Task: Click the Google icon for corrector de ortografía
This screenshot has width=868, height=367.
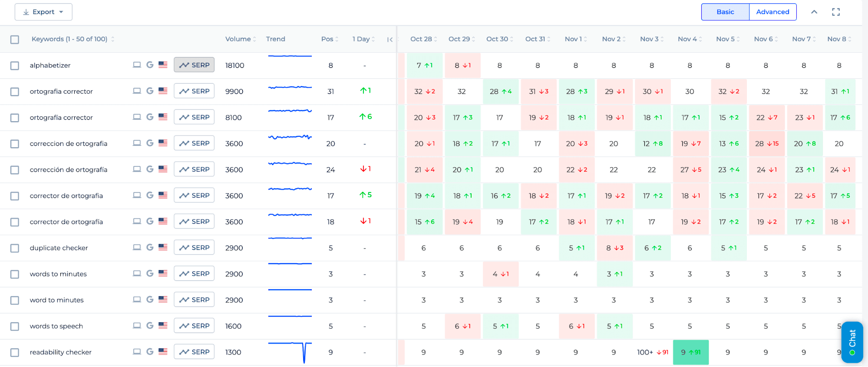Action: click(150, 221)
